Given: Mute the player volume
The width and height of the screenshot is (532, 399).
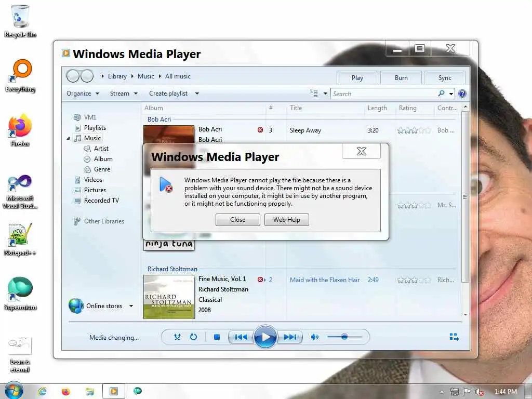Looking at the screenshot, I should coord(314,337).
